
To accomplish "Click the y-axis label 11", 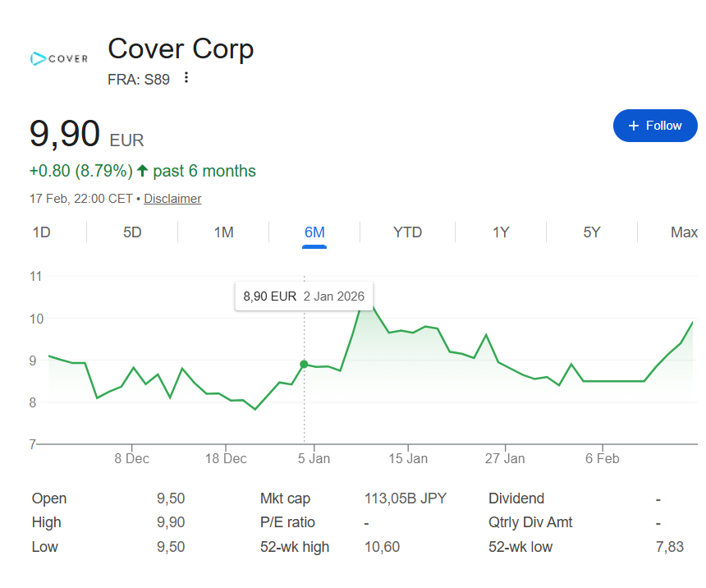I will point(36,276).
